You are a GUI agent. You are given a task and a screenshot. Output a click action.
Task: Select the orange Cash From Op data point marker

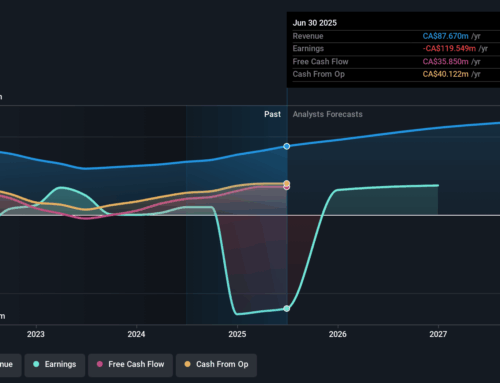pos(287,183)
